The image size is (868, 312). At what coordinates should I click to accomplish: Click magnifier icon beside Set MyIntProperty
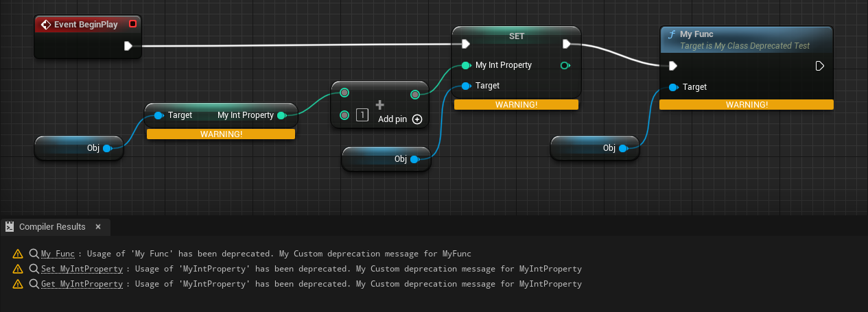[34, 269]
